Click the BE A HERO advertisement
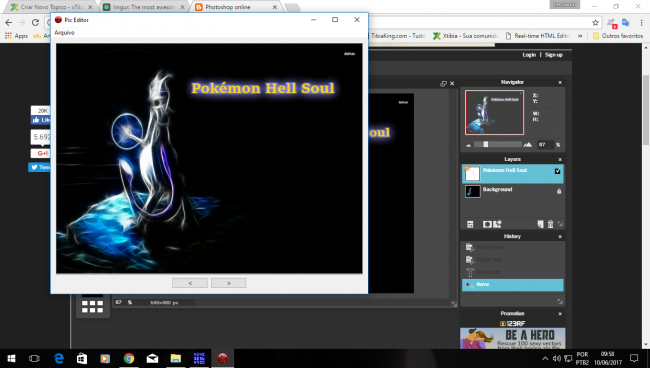Image resolution: width=650 pixels, height=368 pixels. tap(512, 338)
